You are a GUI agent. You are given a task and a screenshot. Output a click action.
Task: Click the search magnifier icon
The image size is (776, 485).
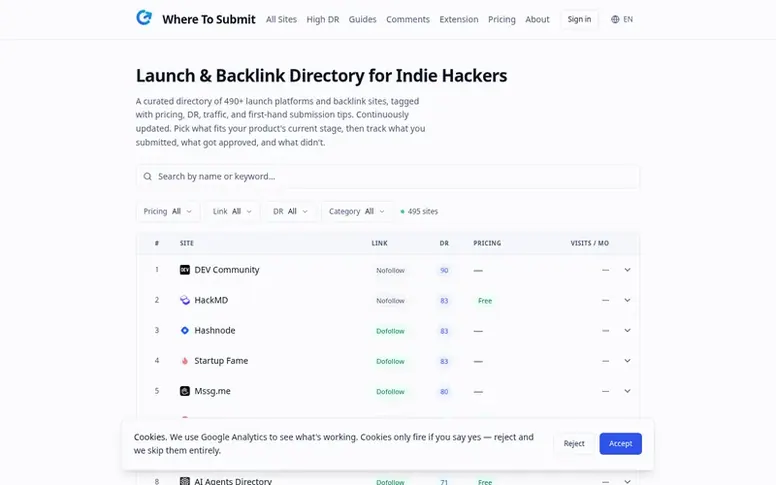coord(147,176)
